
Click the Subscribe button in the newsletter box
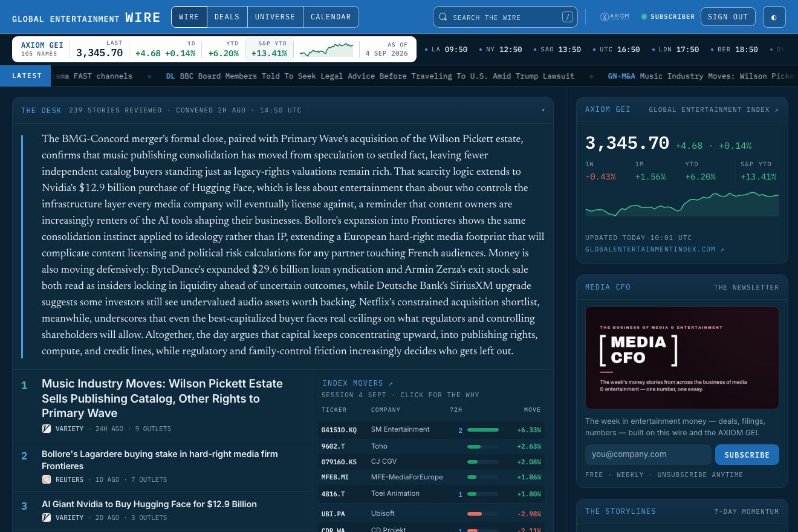747,455
